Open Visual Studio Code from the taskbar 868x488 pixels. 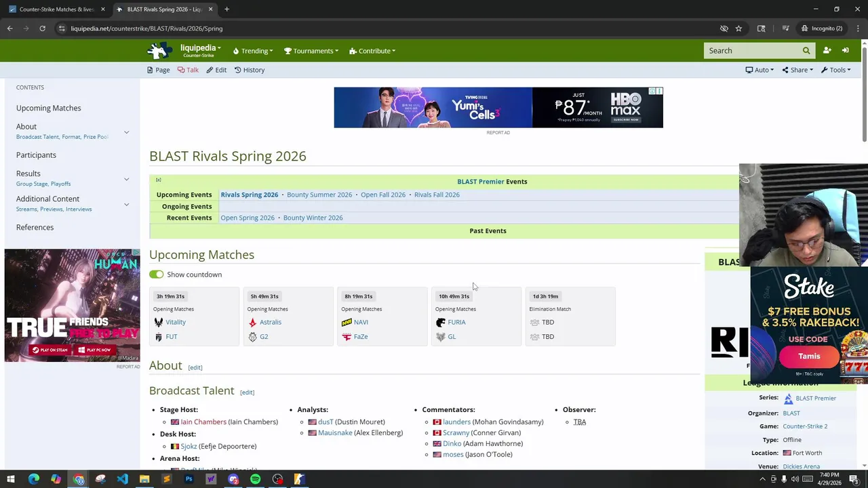122,479
